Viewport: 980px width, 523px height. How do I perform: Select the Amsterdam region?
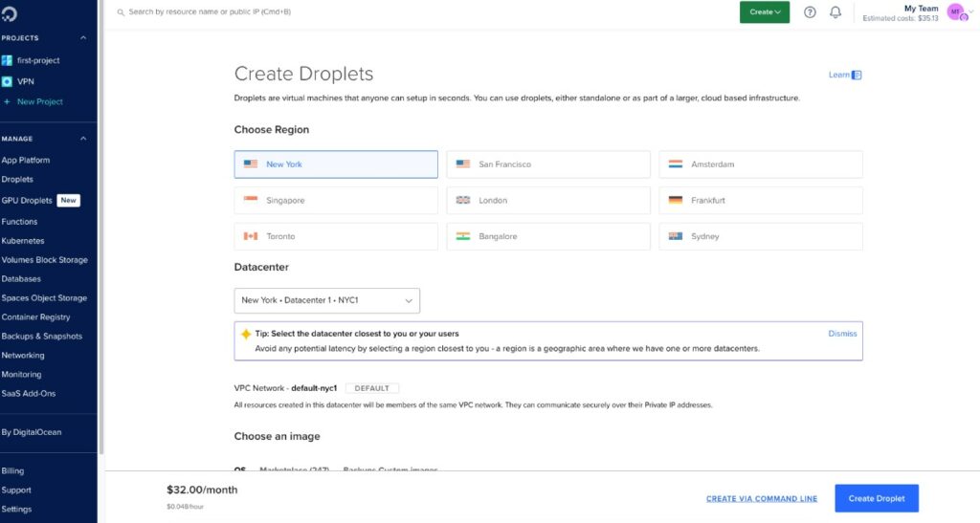coord(761,164)
